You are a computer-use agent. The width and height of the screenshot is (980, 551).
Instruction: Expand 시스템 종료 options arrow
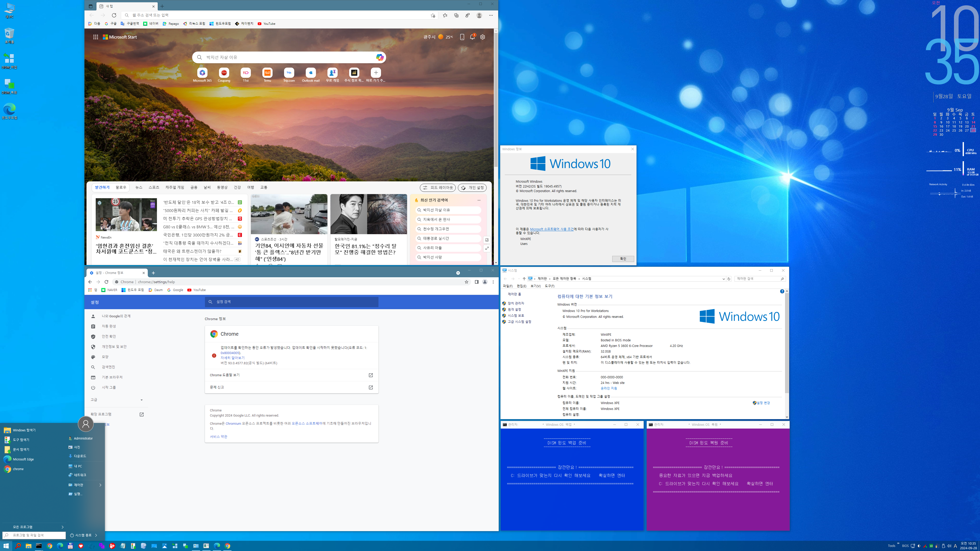96,535
